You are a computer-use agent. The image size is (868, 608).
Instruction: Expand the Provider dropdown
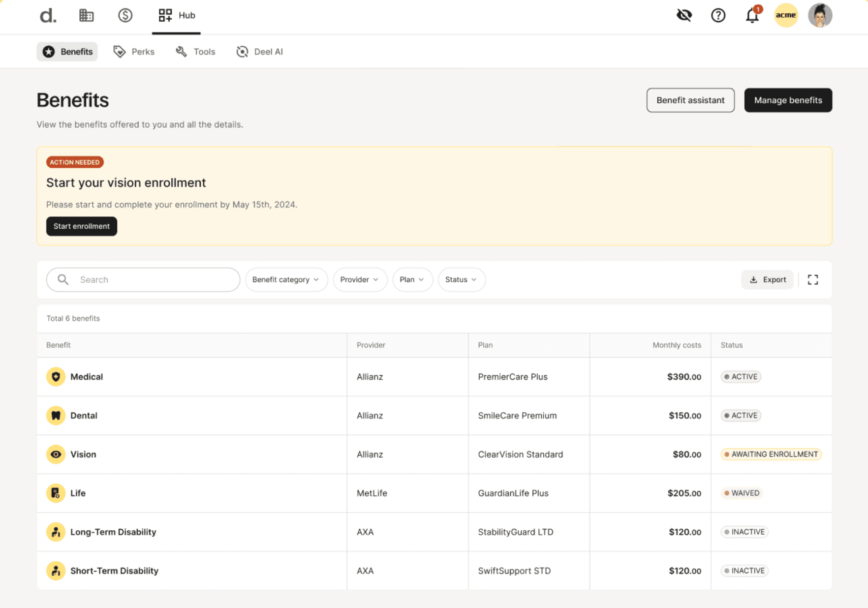point(360,279)
